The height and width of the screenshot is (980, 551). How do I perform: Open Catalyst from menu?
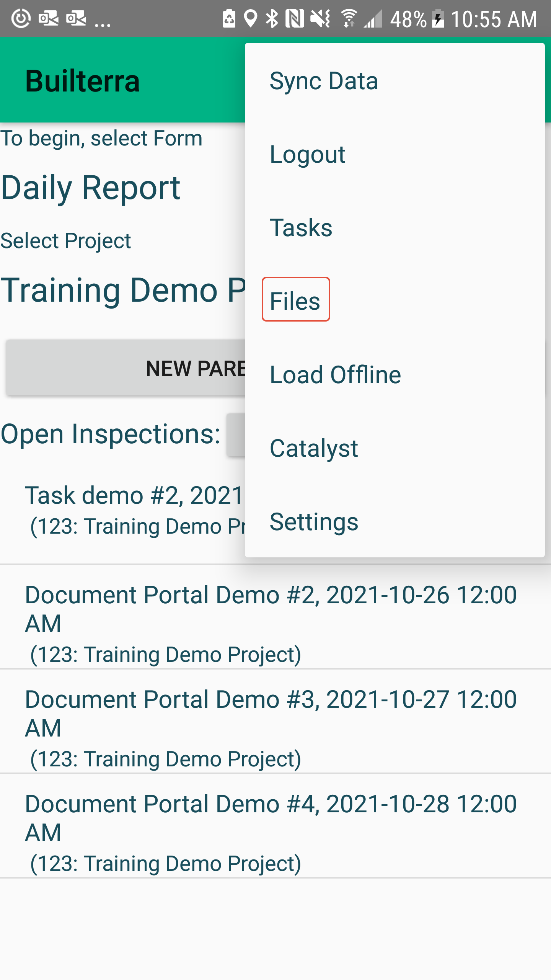click(395, 448)
